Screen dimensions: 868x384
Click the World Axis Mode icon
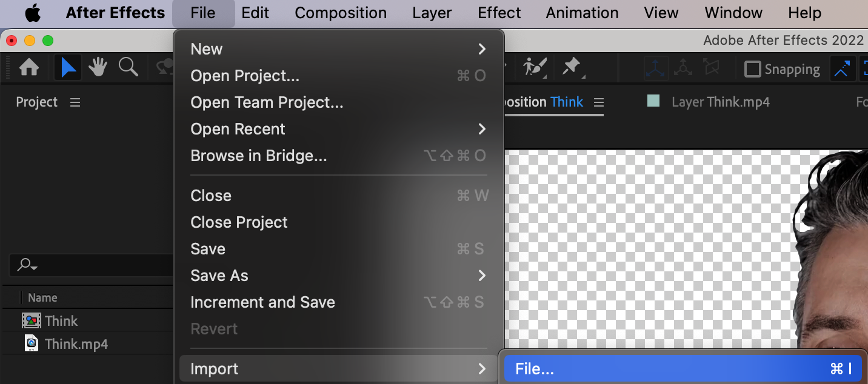[684, 68]
